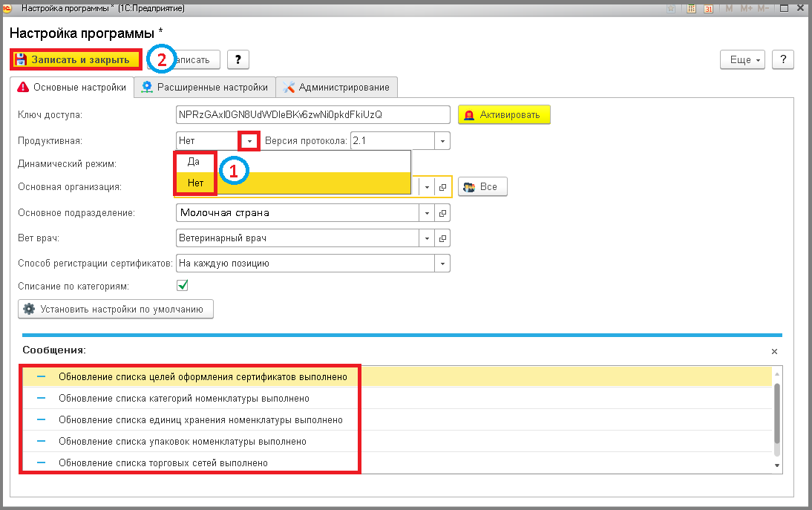The height and width of the screenshot is (510, 812).
Task: Open the help button next to Еще
Action: pyautogui.click(x=783, y=59)
